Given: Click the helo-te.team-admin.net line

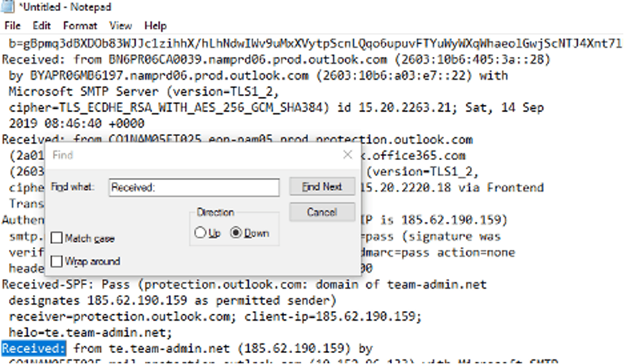Looking at the screenshot, I should click(x=90, y=332).
